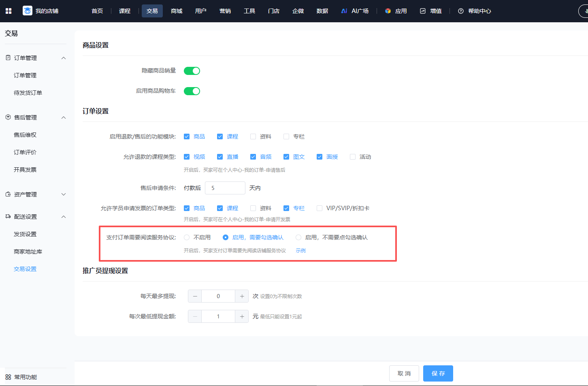This screenshot has width=588, height=386.
Task: Turn off 启用商品购物车 switch
Action: click(x=192, y=91)
